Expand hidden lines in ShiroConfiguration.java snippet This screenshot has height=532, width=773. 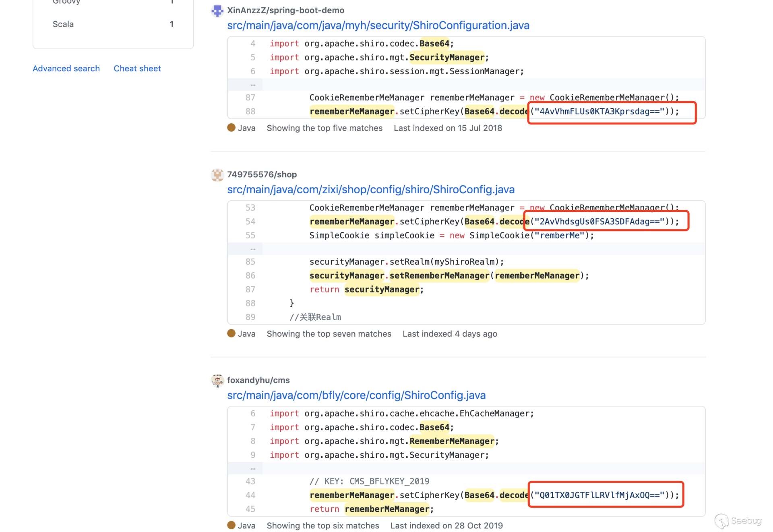pos(252,85)
